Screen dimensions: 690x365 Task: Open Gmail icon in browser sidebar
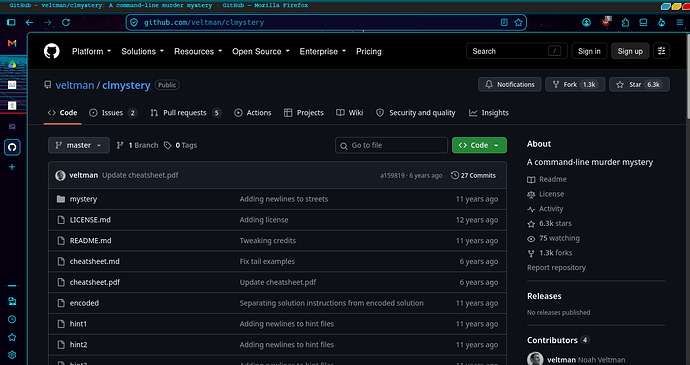tap(12, 43)
